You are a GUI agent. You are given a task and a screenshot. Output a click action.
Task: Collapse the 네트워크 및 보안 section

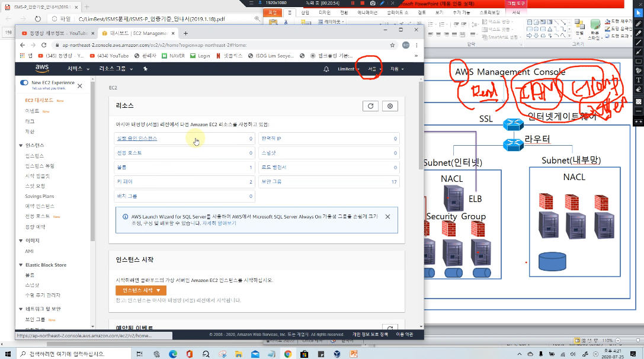(21, 309)
